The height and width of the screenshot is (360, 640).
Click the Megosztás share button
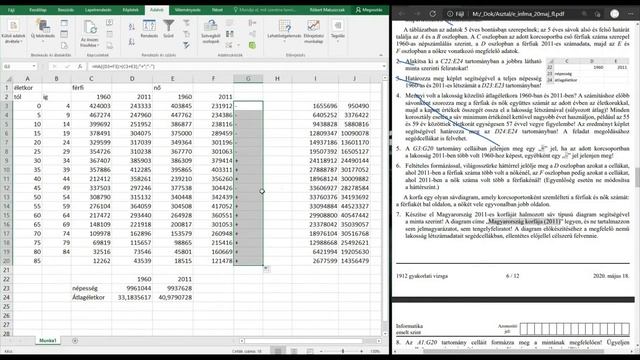369,10
